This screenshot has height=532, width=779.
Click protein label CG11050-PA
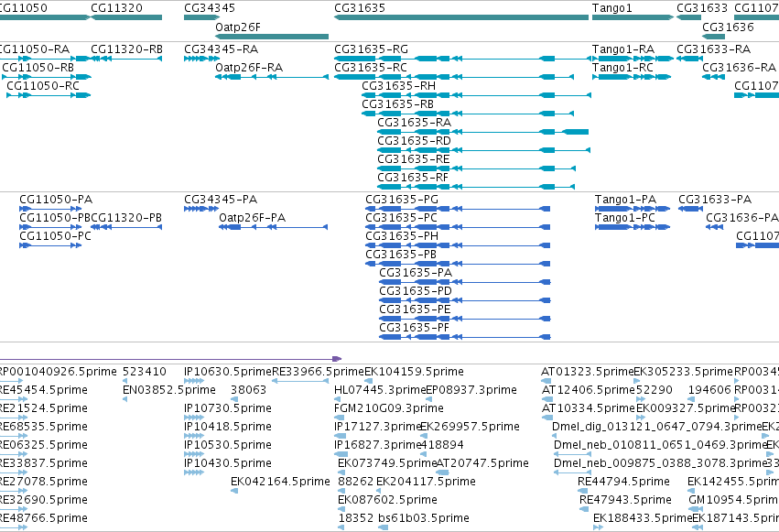(56, 200)
